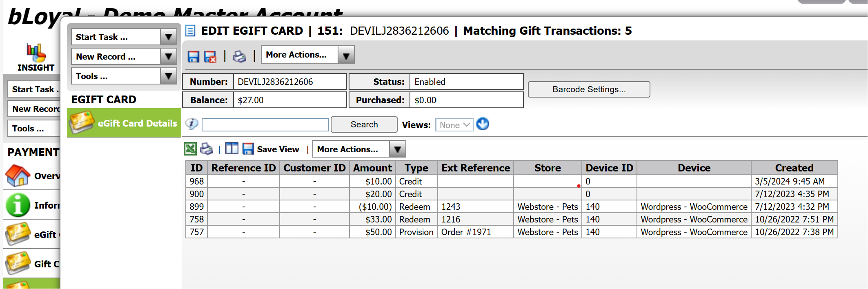Screen dimensions: 868x289
Task: Click into the search text field
Action: tap(265, 124)
